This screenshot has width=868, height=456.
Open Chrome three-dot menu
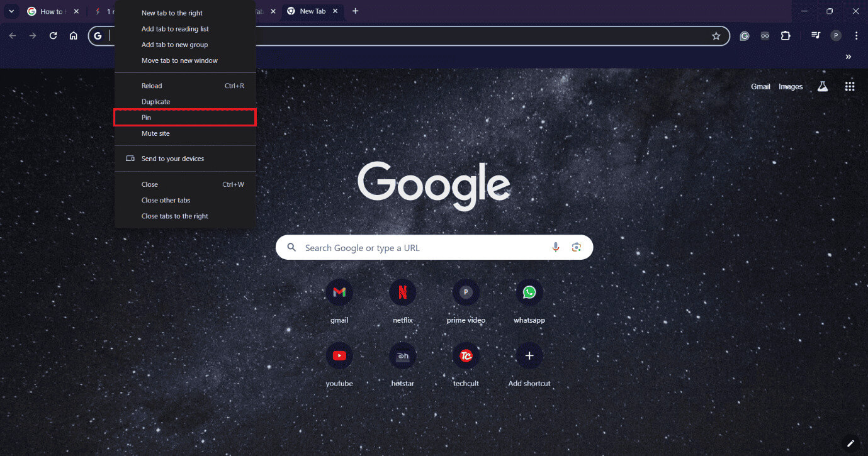[x=856, y=36]
